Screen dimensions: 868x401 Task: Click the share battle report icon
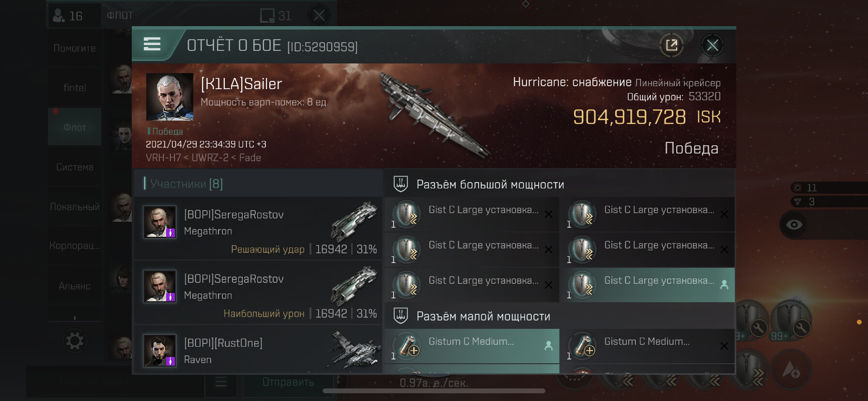click(x=671, y=46)
